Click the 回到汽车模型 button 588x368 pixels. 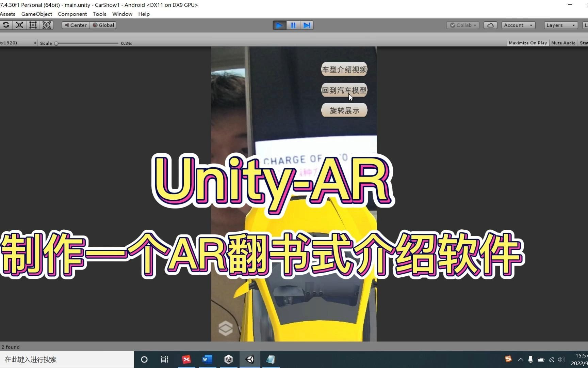point(344,90)
